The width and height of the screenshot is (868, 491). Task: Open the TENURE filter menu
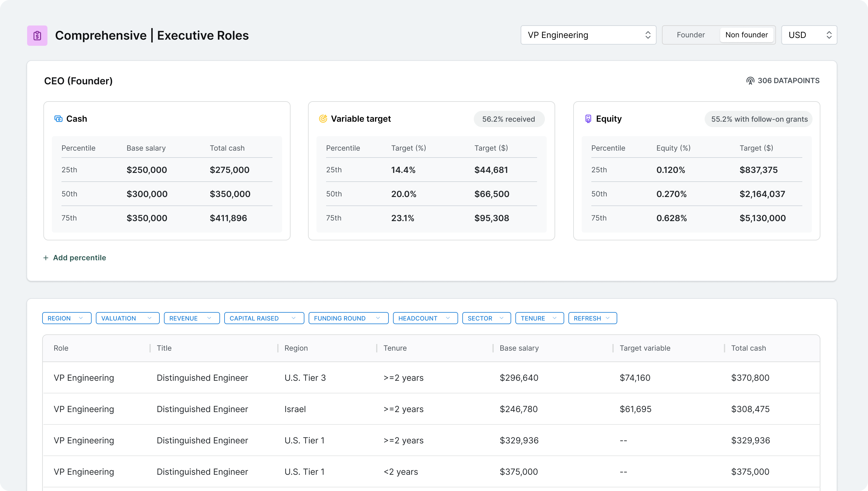point(539,318)
